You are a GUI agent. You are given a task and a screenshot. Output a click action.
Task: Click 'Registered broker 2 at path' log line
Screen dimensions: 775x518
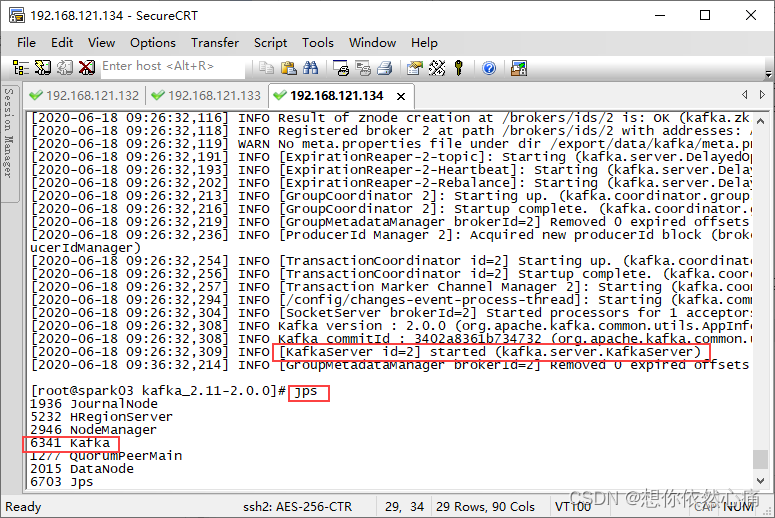click(390, 131)
